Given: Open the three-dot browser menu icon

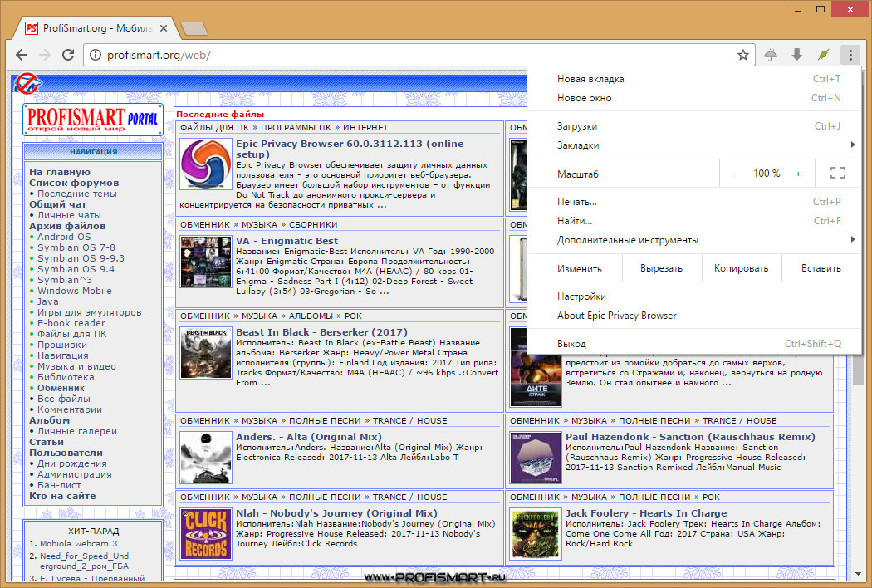Looking at the screenshot, I should click(x=850, y=54).
